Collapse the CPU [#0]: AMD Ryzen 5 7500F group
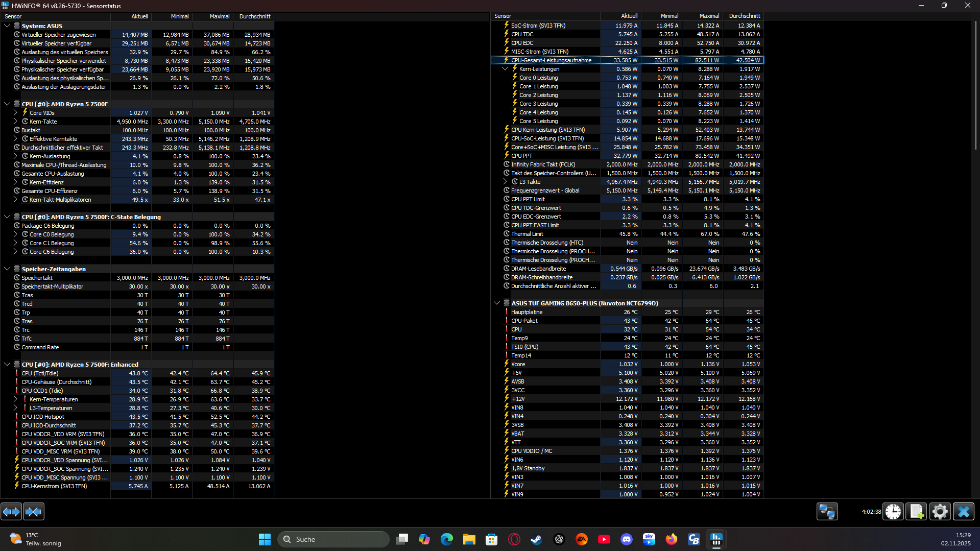Image resolution: width=980 pixels, height=551 pixels. tap(7, 104)
